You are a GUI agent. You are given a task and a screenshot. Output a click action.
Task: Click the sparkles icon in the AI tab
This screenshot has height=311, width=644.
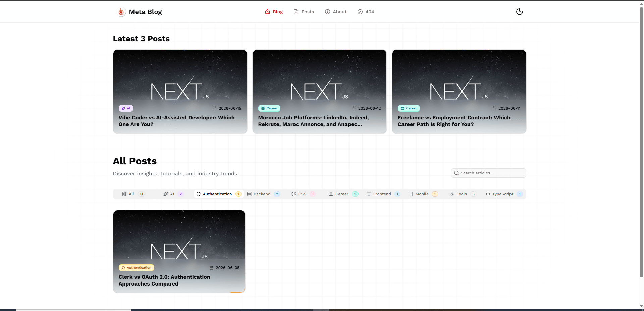pos(166,194)
